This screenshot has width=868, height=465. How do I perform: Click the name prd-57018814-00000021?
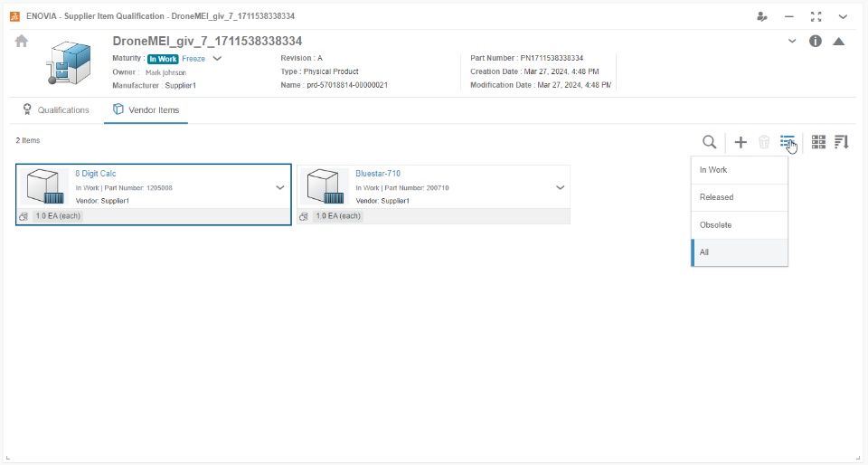pos(347,85)
